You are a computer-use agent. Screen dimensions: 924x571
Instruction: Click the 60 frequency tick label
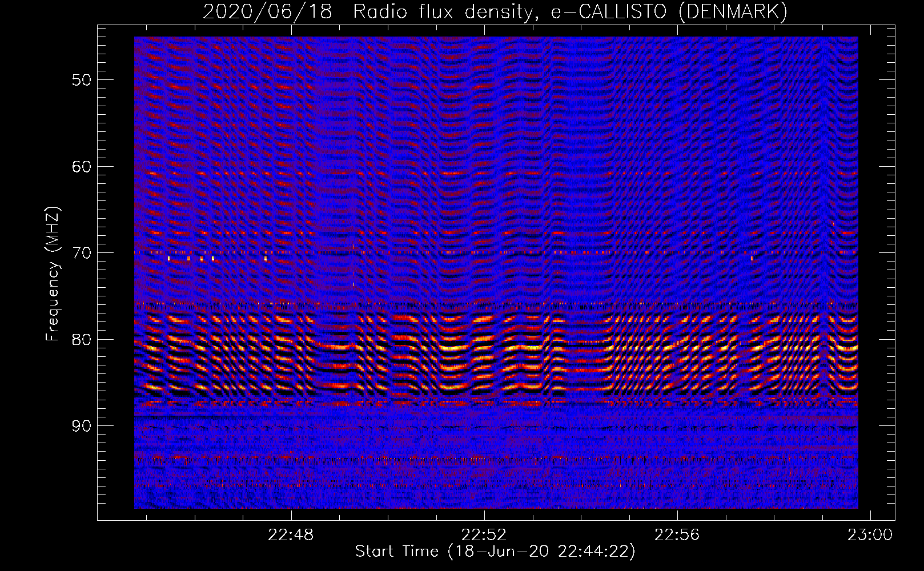(x=82, y=167)
